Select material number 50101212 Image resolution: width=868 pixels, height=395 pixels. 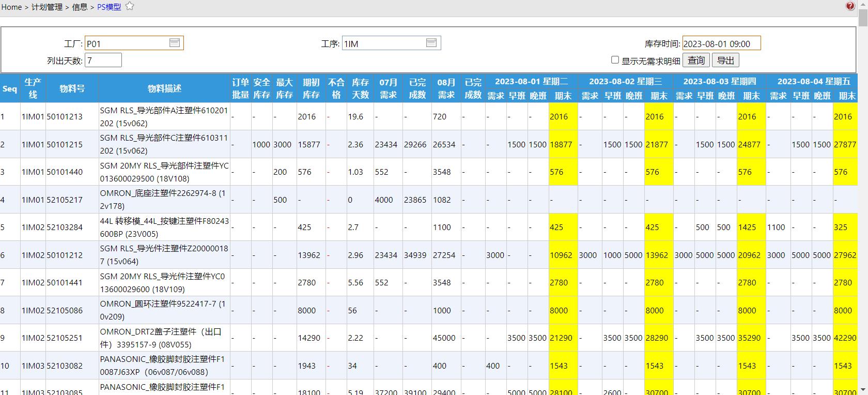[x=65, y=255]
